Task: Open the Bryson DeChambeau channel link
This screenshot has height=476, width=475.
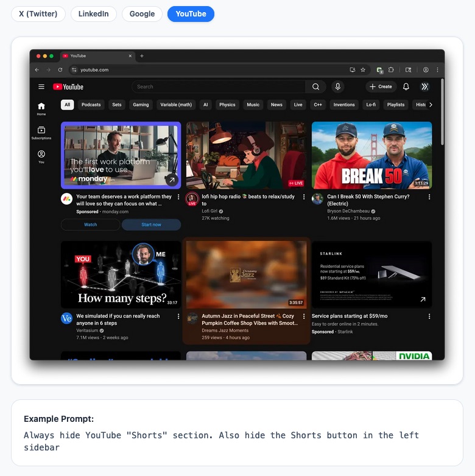Action: (348, 211)
